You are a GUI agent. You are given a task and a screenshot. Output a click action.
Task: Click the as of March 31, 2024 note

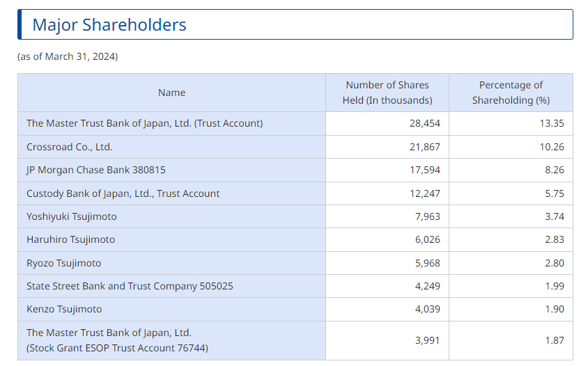(68, 56)
